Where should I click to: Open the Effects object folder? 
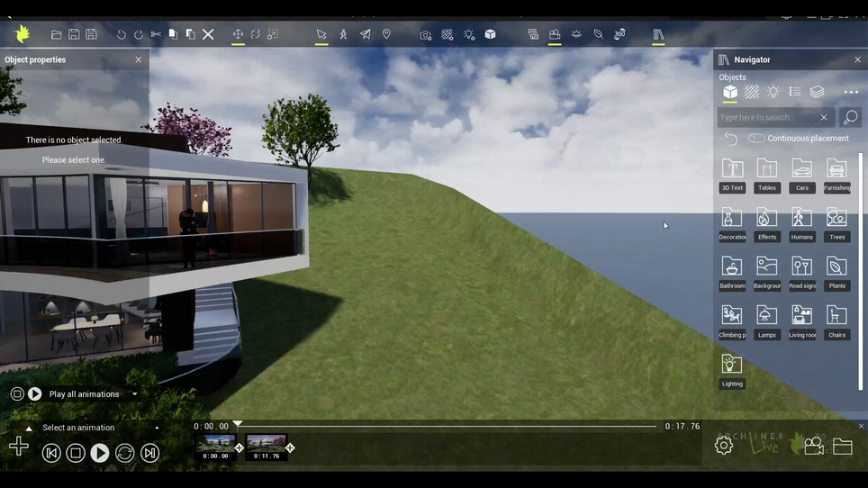[x=766, y=224]
